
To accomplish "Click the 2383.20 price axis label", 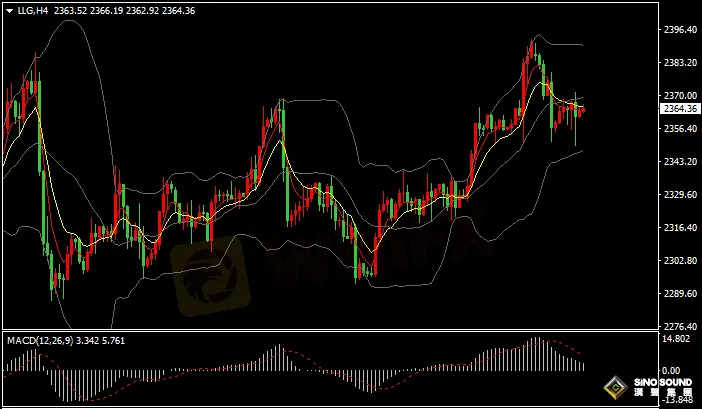I will (681, 62).
